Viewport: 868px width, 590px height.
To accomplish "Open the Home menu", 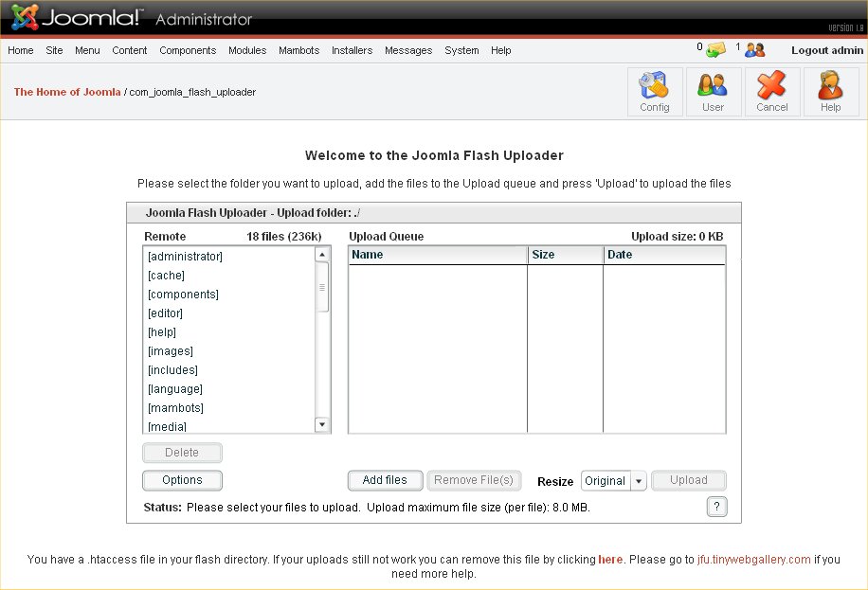I will pos(21,50).
